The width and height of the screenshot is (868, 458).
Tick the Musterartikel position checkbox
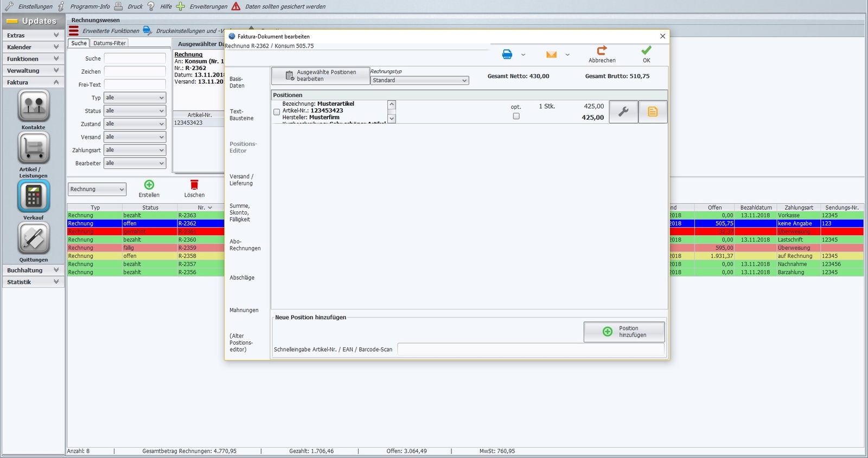click(277, 112)
